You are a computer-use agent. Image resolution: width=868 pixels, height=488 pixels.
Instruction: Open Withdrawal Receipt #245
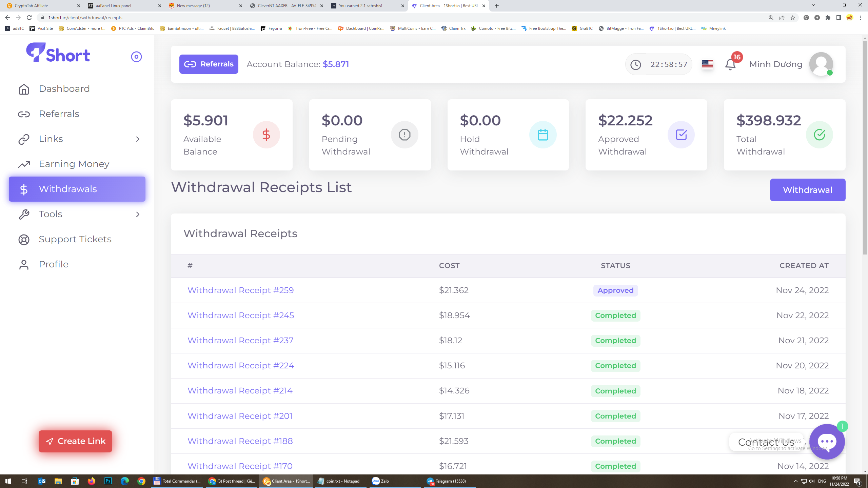coord(240,316)
